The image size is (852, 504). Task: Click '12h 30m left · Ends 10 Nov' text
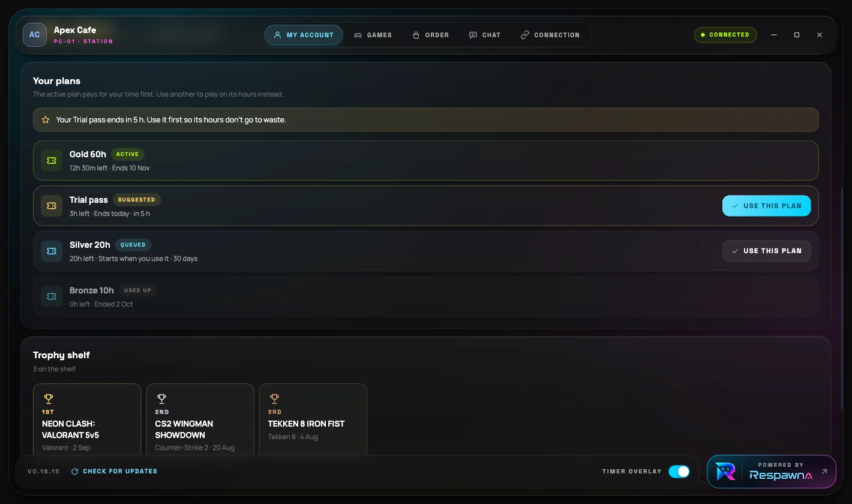pyautogui.click(x=110, y=168)
